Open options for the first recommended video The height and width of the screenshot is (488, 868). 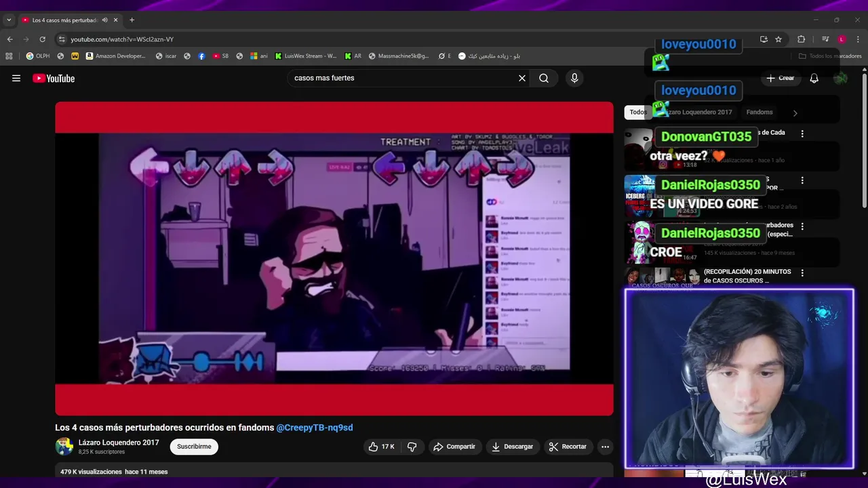(802, 134)
